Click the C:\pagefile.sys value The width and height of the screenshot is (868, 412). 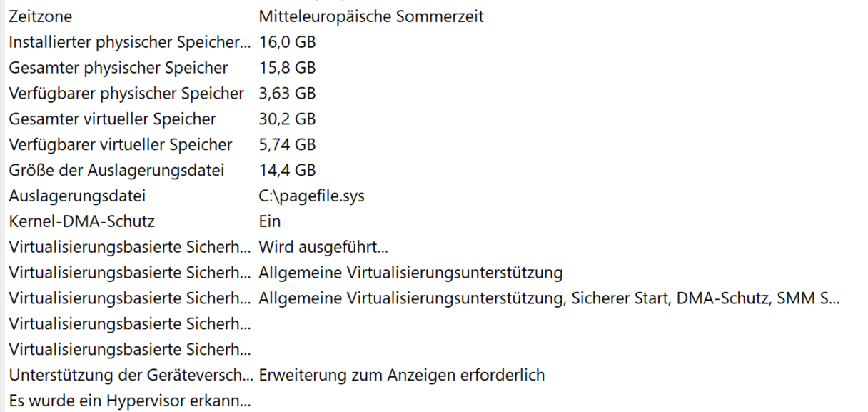pos(311,196)
